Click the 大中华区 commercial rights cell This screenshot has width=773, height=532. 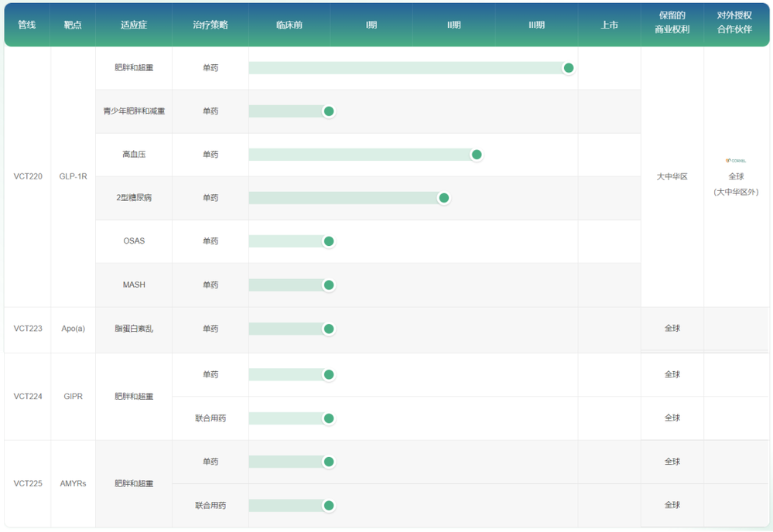point(672,176)
